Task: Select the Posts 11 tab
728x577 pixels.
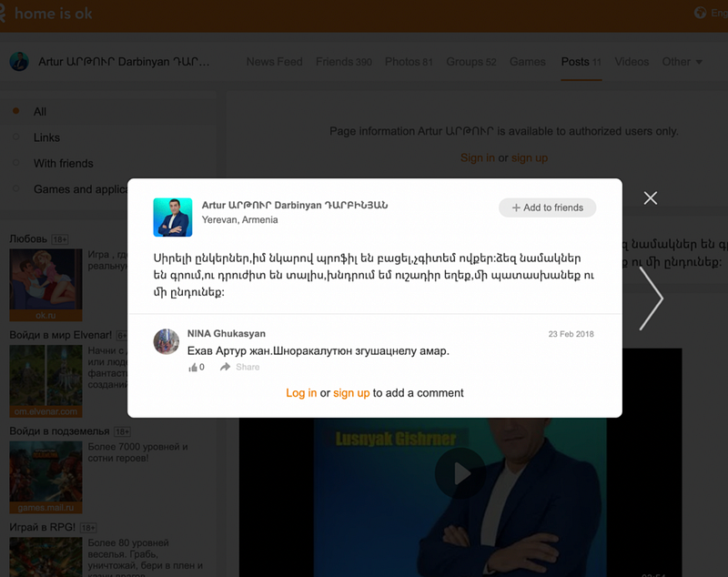Action: (x=581, y=62)
